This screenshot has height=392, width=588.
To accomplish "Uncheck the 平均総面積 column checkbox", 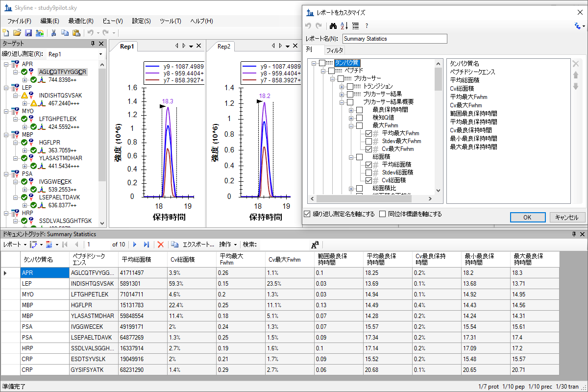I will pos(369,165).
